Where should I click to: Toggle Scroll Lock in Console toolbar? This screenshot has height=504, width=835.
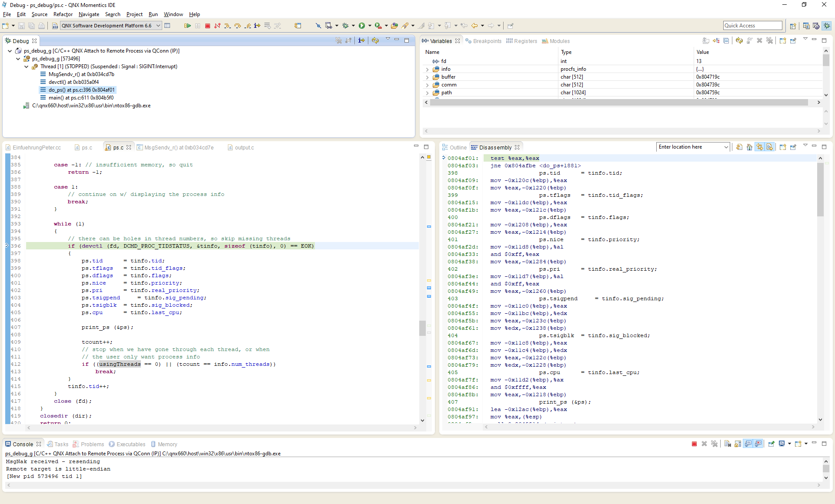[x=738, y=444]
